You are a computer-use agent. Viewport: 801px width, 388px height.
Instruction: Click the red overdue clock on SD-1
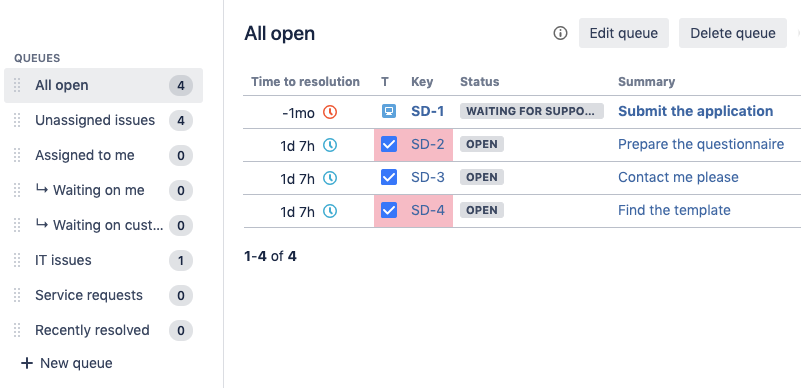point(330,112)
